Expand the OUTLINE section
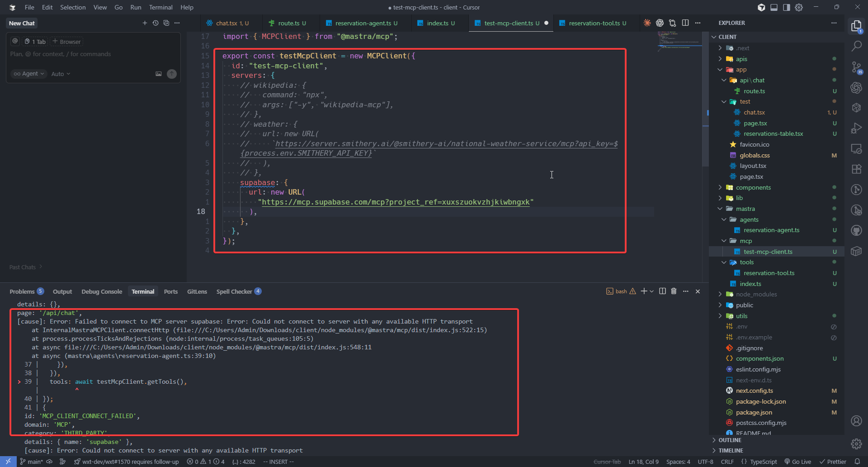 click(730, 440)
